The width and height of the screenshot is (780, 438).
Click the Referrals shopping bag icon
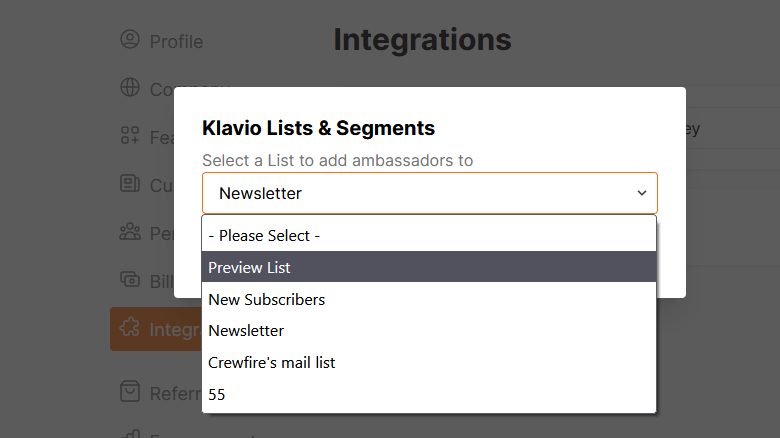click(x=130, y=391)
